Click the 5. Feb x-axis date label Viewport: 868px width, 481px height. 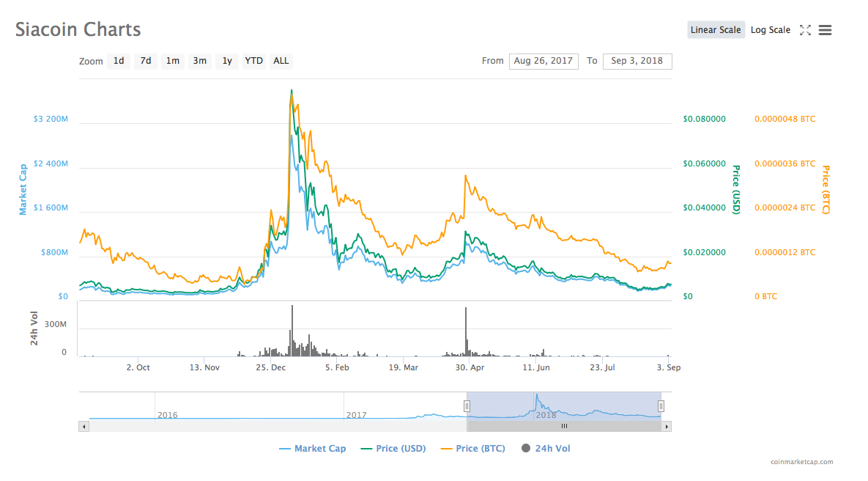coord(337,367)
